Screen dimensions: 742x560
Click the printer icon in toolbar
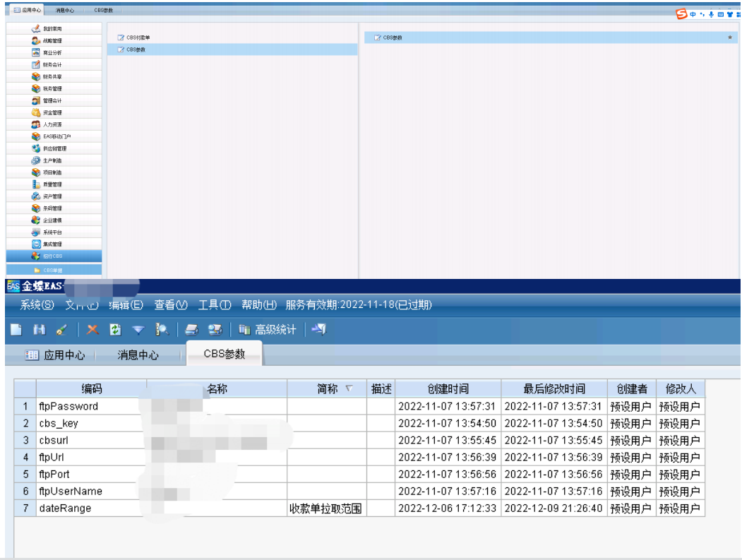(x=191, y=330)
